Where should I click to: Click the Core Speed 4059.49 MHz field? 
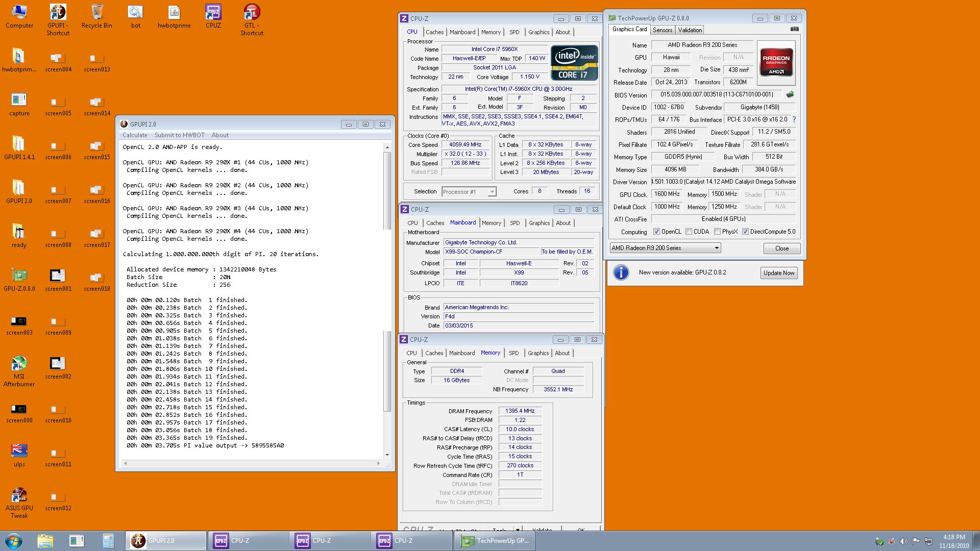coord(465,145)
